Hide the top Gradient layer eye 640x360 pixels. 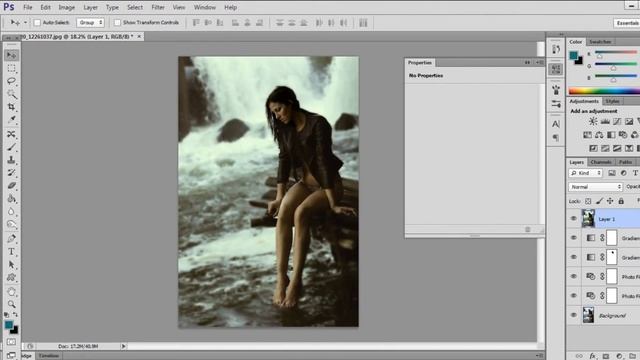(573, 238)
